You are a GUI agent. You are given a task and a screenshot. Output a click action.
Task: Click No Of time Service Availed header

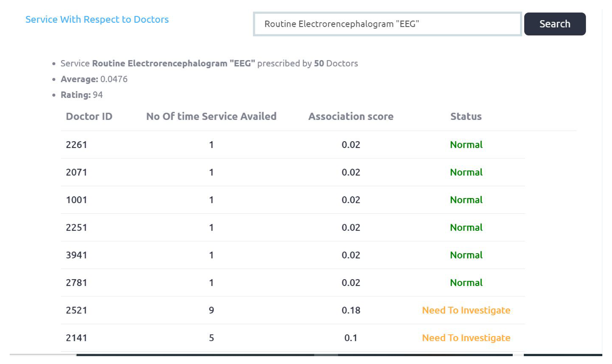[211, 116]
